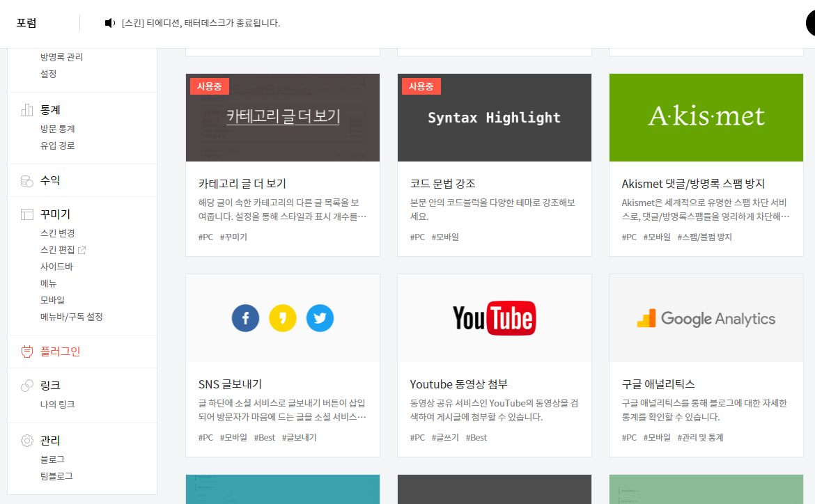Open the 포럼 menu at top
The height and width of the screenshot is (504, 815).
click(x=26, y=23)
